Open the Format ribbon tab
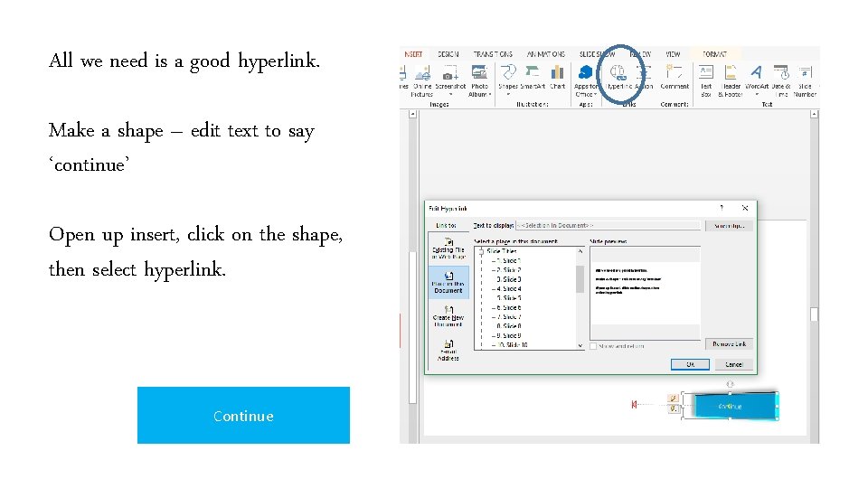 tap(714, 54)
